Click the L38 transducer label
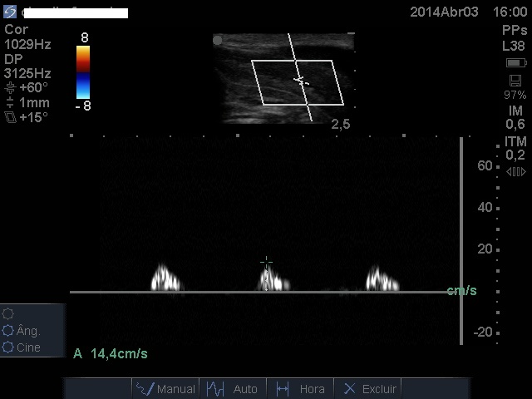The image size is (532, 399). (x=515, y=46)
